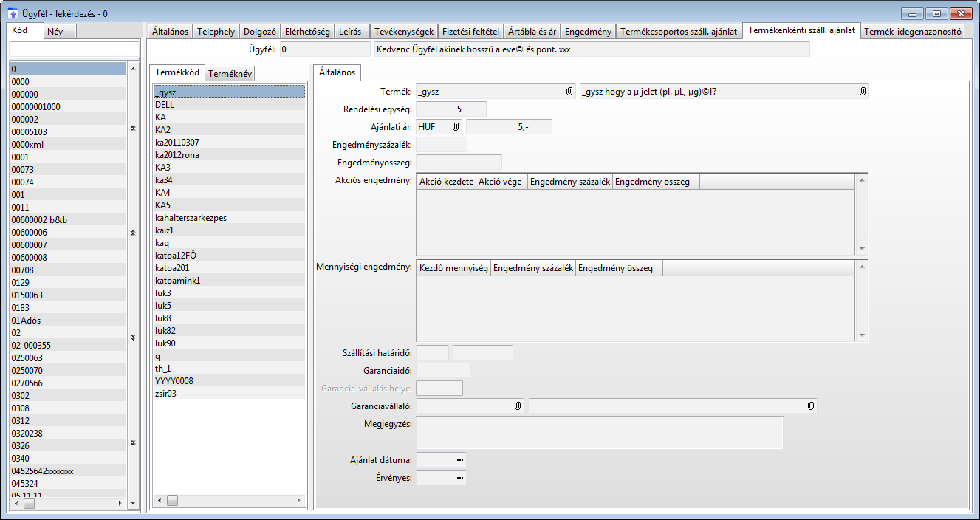Screen dimensions: 980x520
Task: Select the Általános sub-tab above Termék field
Action: [x=337, y=72]
